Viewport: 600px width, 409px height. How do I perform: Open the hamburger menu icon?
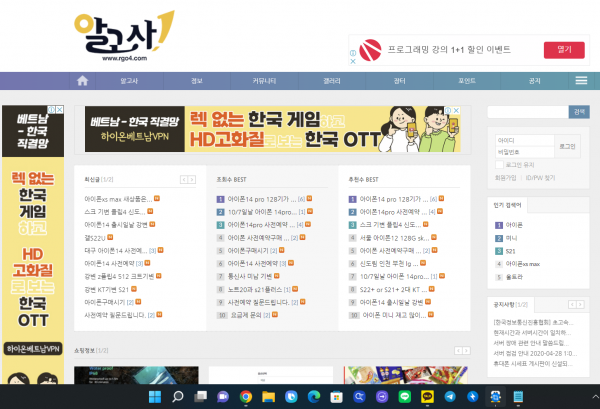(581, 80)
